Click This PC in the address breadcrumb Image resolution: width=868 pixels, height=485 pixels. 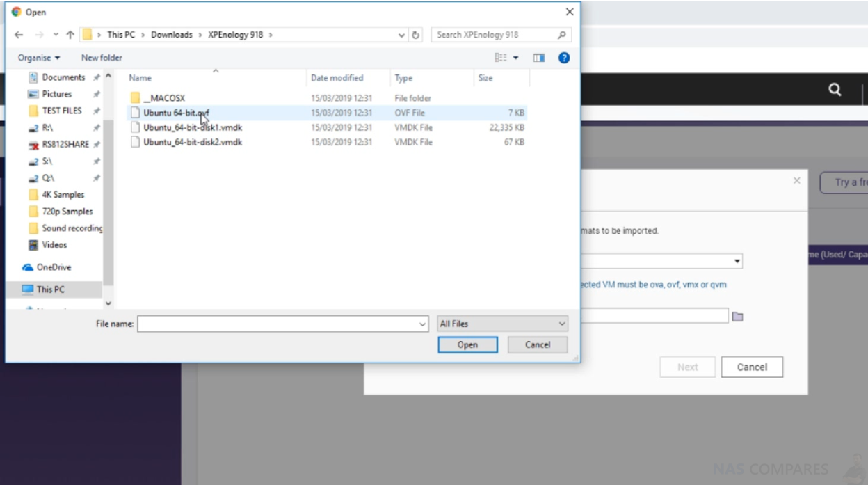click(121, 35)
